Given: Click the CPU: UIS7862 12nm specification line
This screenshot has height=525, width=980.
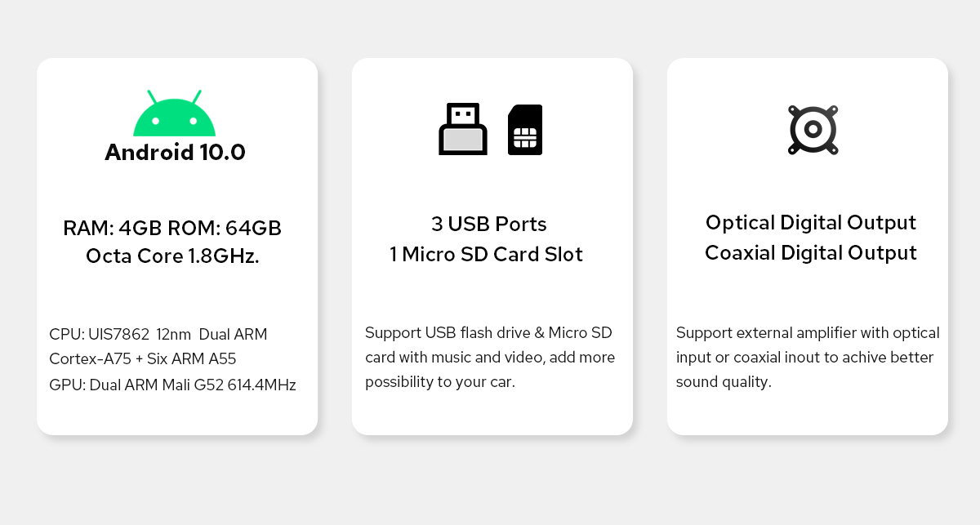Looking at the screenshot, I should 158,334.
